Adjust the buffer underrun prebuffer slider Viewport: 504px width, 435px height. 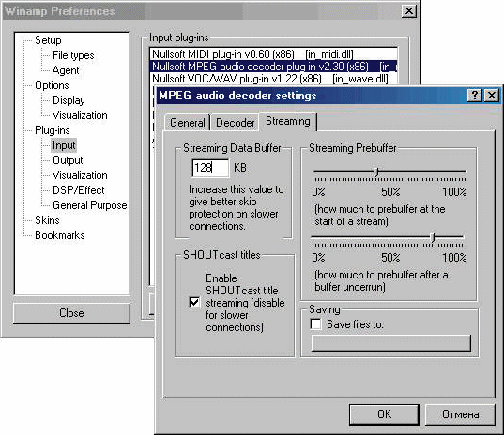point(433,237)
